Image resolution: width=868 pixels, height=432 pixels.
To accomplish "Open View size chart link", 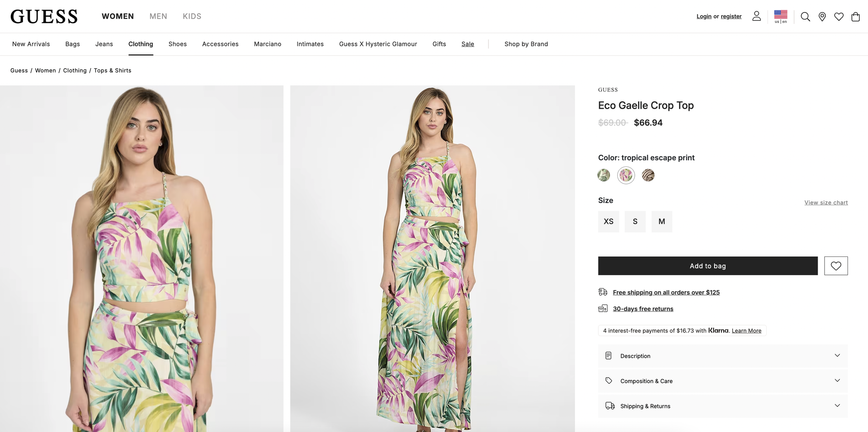I will click(826, 202).
